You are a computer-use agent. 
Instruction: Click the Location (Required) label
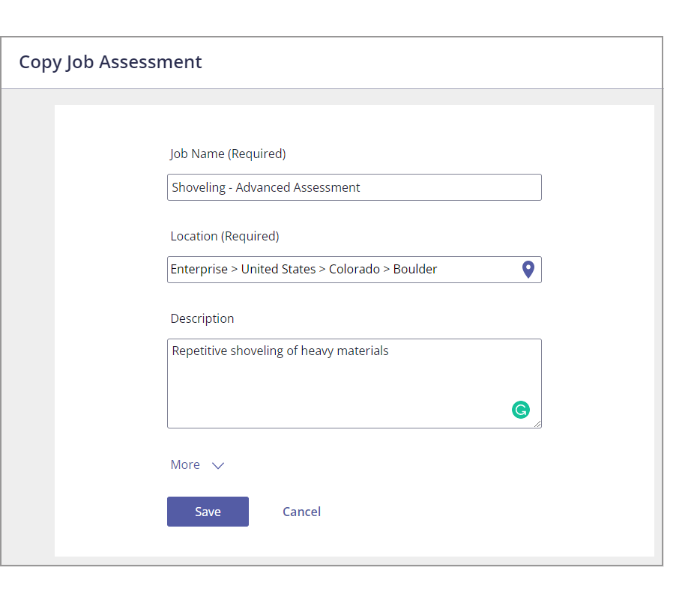[225, 236]
